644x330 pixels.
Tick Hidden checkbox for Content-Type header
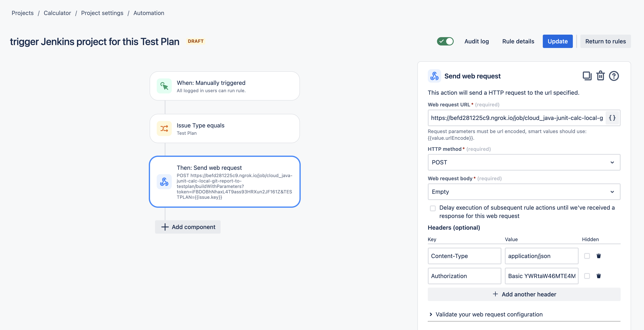[x=587, y=256]
